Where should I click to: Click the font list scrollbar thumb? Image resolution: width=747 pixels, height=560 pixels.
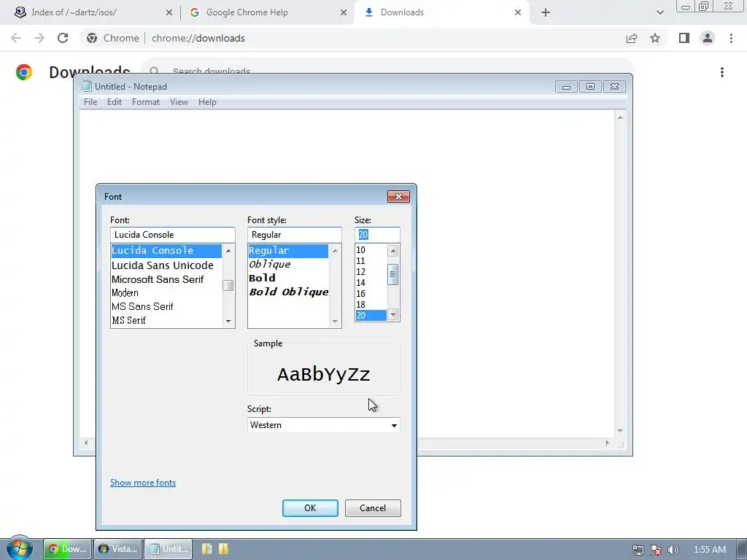(x=228, y=285)
